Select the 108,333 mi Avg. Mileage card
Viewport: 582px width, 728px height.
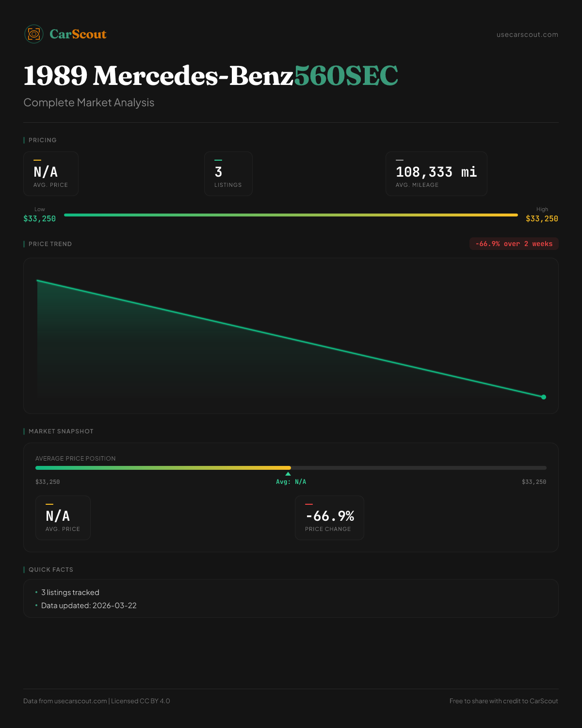coord(436,174)
